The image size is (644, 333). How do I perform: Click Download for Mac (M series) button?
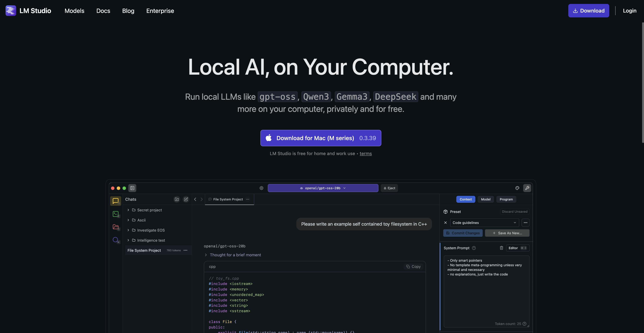tap(321, 138)
